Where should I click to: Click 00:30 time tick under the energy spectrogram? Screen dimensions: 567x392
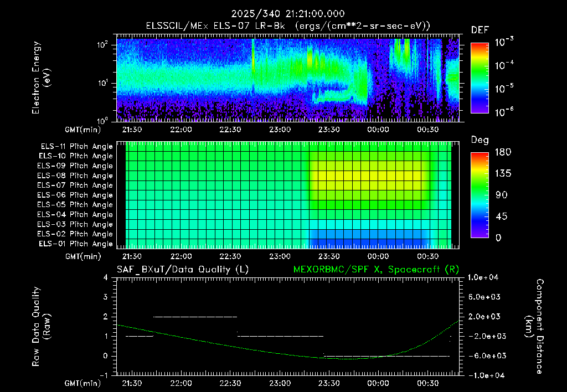(427, 130)
